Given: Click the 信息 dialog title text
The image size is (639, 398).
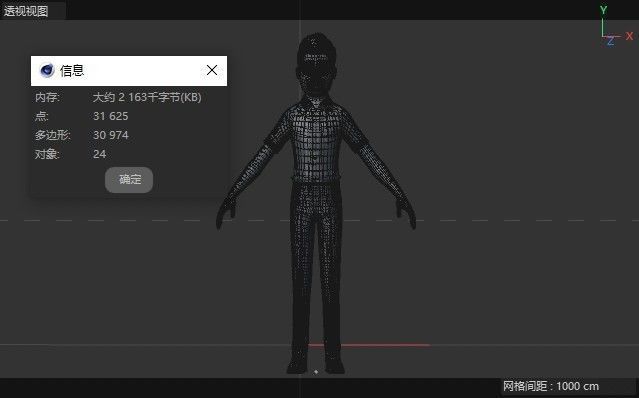Looking at the screenshot, I should pyautogui.click(x=72, y=71).
